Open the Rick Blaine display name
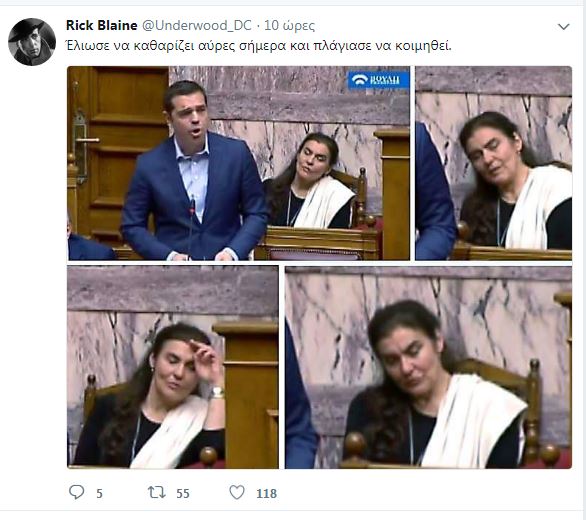 (102, 25)
